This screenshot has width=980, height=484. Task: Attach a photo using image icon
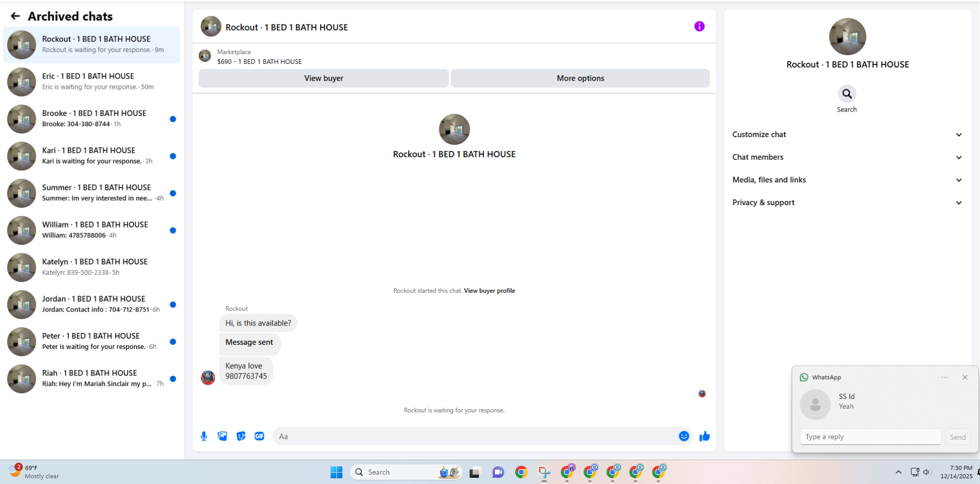[x=223, y=436]
